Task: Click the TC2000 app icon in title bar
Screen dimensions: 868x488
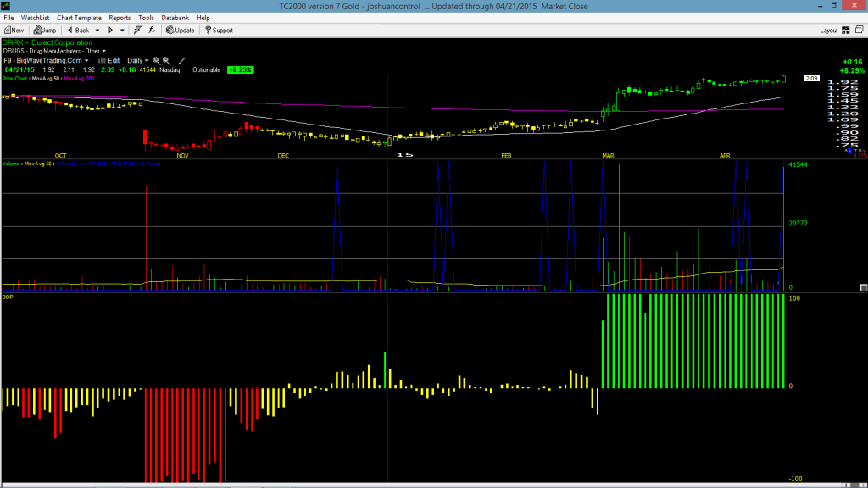Action: coord(6,6)
